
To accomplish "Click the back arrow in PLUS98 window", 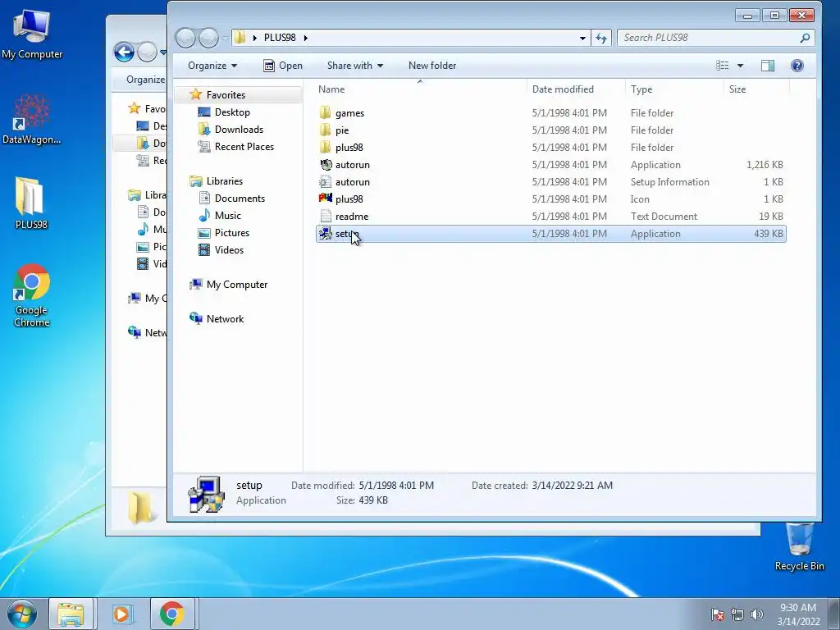I will pos(185,38).
